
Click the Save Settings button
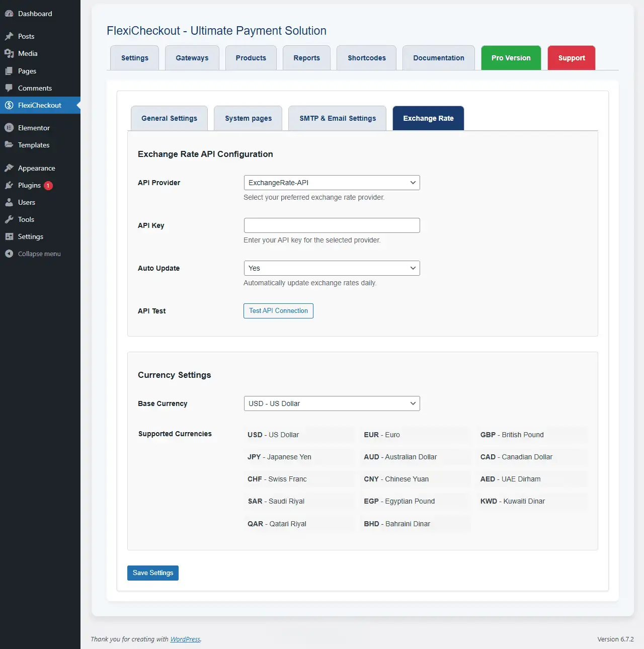(153, 573)
